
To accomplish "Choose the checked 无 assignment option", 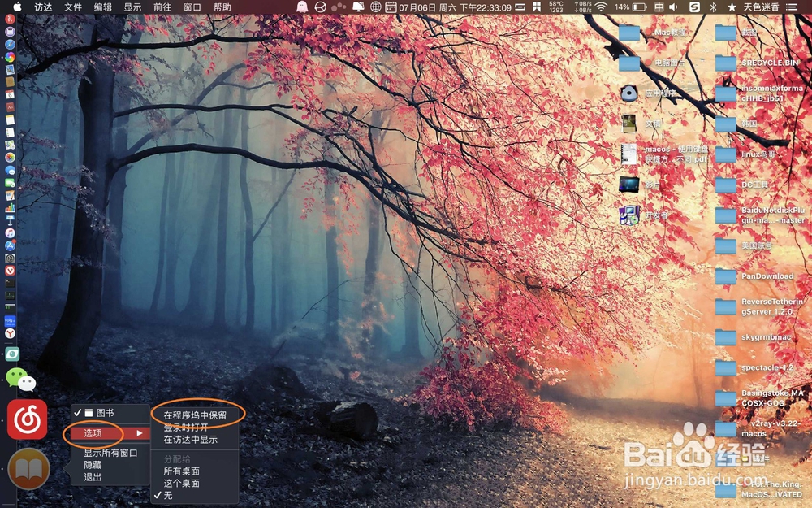I will pyautogui.click(x=168, y=495).
